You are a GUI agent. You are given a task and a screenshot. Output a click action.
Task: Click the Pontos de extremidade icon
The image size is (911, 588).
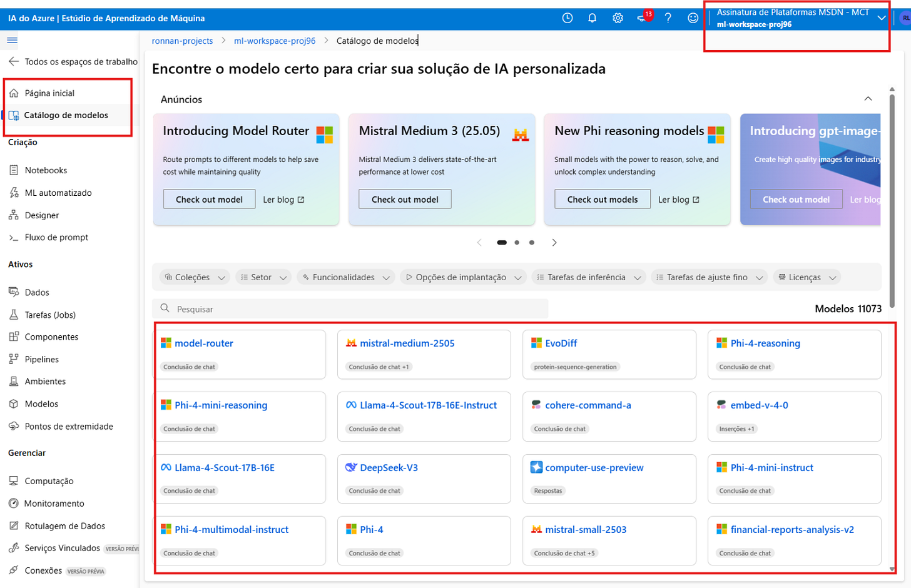point(14,427)
